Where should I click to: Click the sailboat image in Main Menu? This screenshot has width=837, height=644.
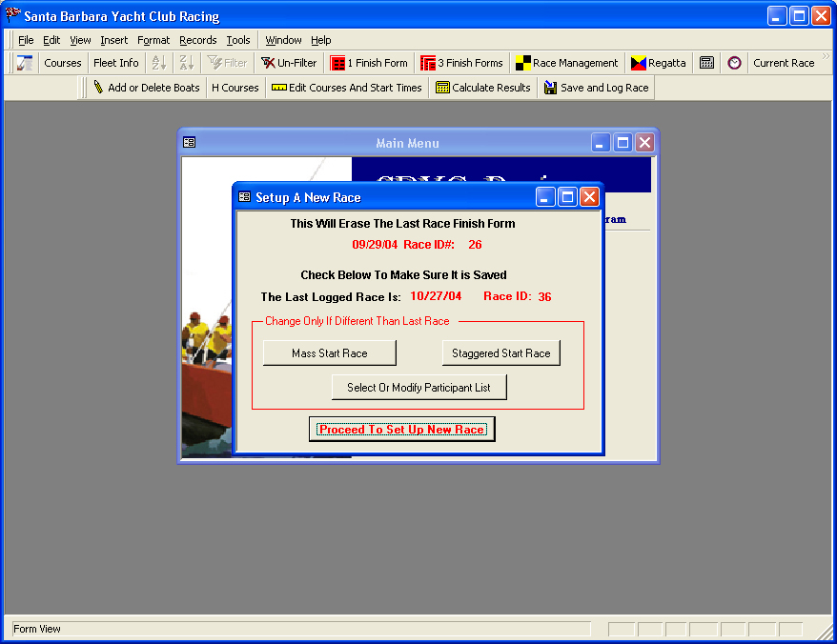207,307
